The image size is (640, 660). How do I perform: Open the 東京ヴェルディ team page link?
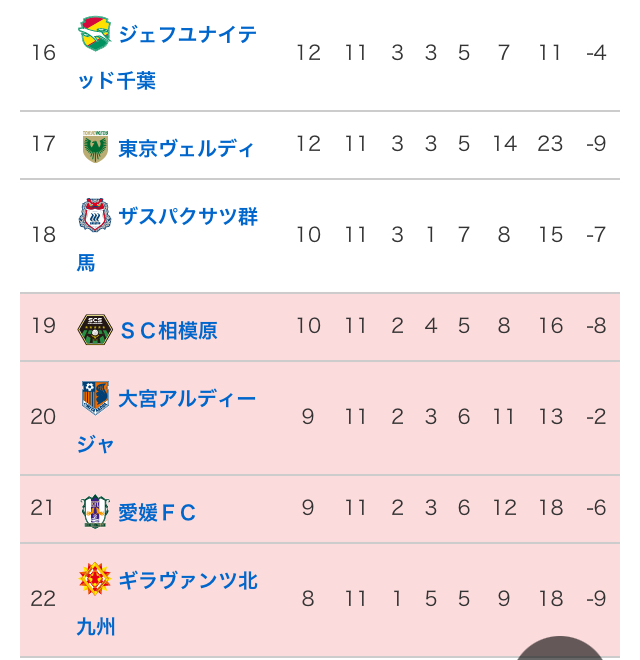click(x=186, y=148)
